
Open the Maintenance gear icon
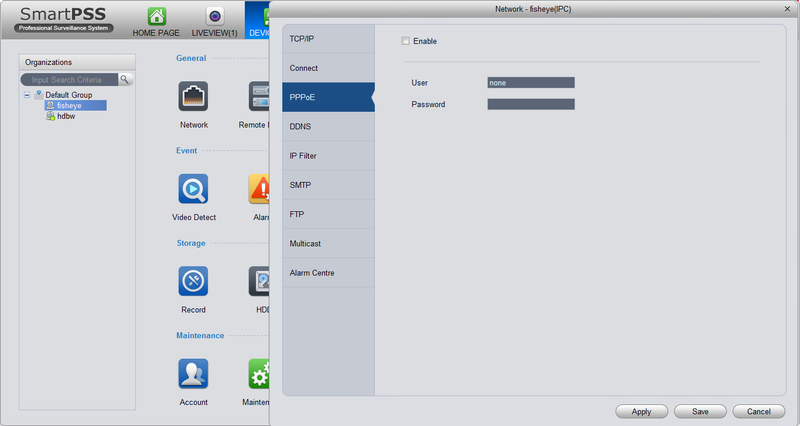259,373
